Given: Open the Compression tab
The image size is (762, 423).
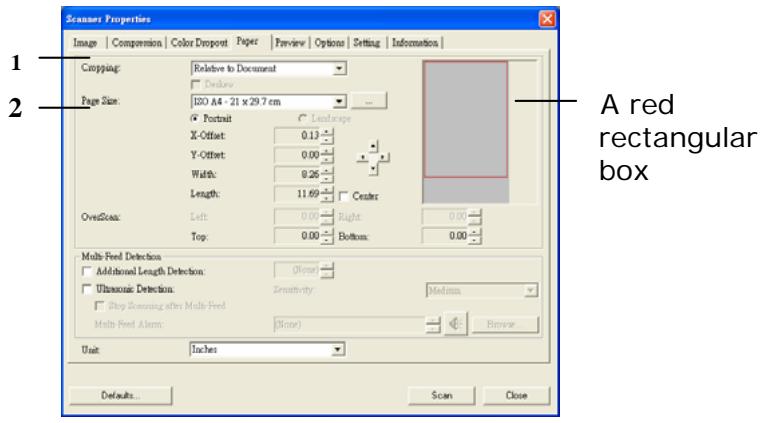Looking at the screenshot, I should pyautogui.click(x=137, y=43).
